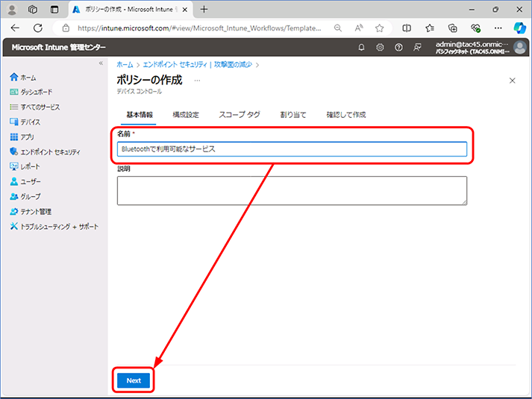Open split screen view
Screen dimensions: 532x399
tap(407, 28)
